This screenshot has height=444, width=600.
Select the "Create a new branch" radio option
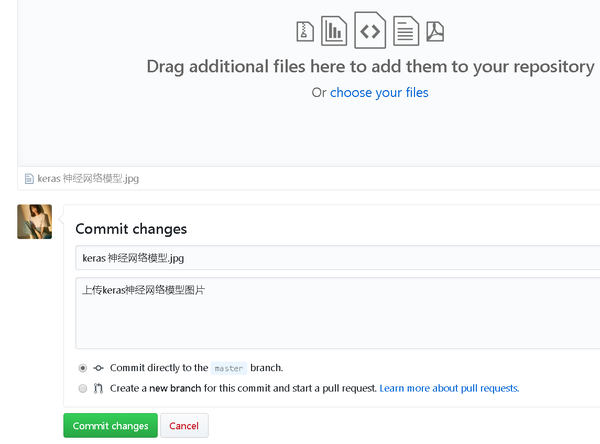(83, 388)
